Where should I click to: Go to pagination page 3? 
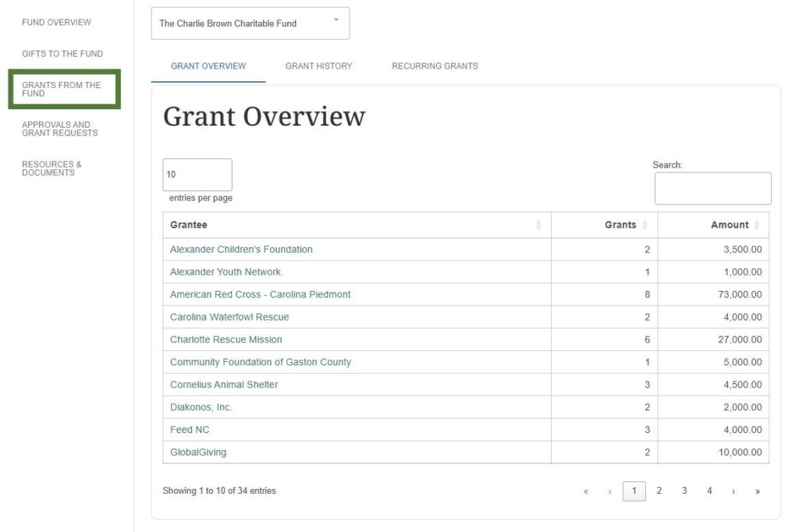coord(684,491)
